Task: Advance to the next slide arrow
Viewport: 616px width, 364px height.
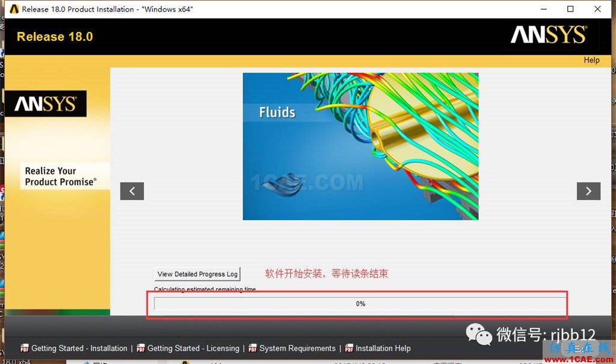Action: (x=588, y=191)
